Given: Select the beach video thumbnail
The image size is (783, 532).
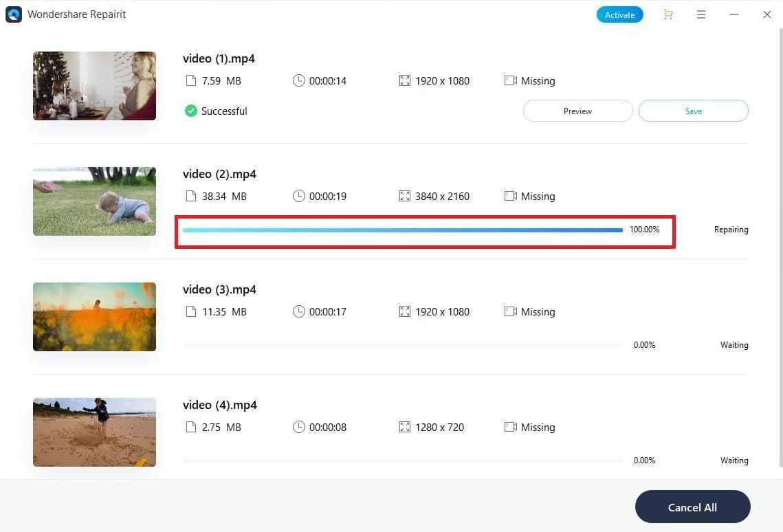Looking at the screenshot, I should 94,432.
